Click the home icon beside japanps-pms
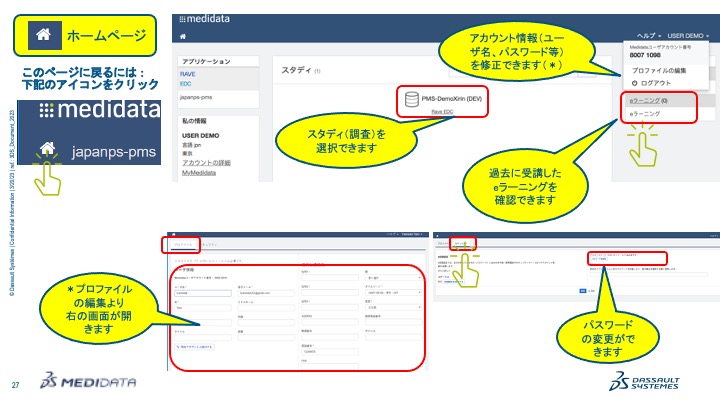The width and height of the screenshot is (720, 405). coord(47,150)
